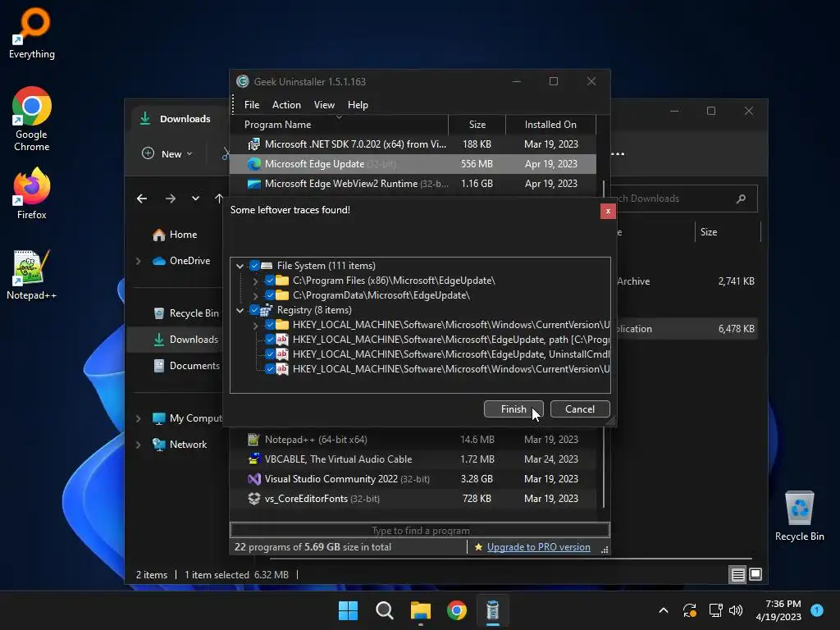
Task: Open View menu in Geek Uninstaller
Action: (324, 105)
